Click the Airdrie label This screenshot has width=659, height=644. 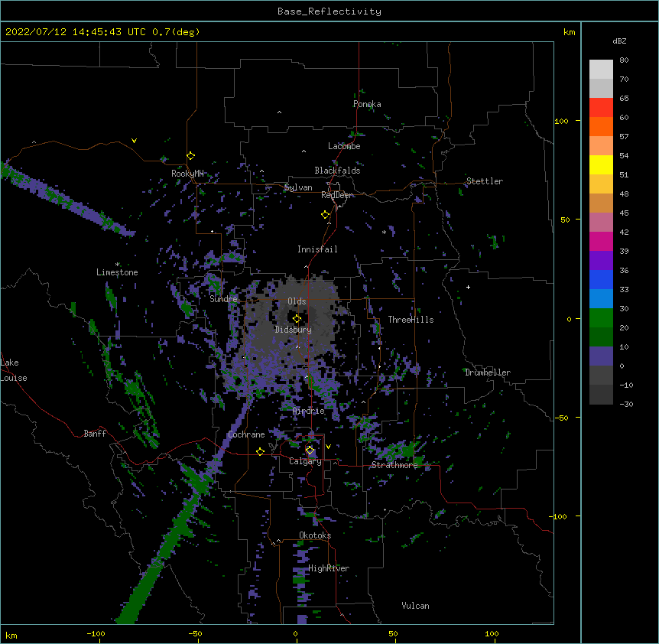[309, 411]
